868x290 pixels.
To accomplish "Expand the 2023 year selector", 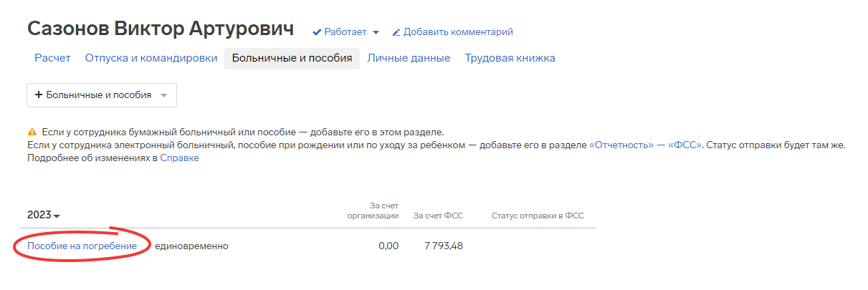I will (x=44, y=216).
